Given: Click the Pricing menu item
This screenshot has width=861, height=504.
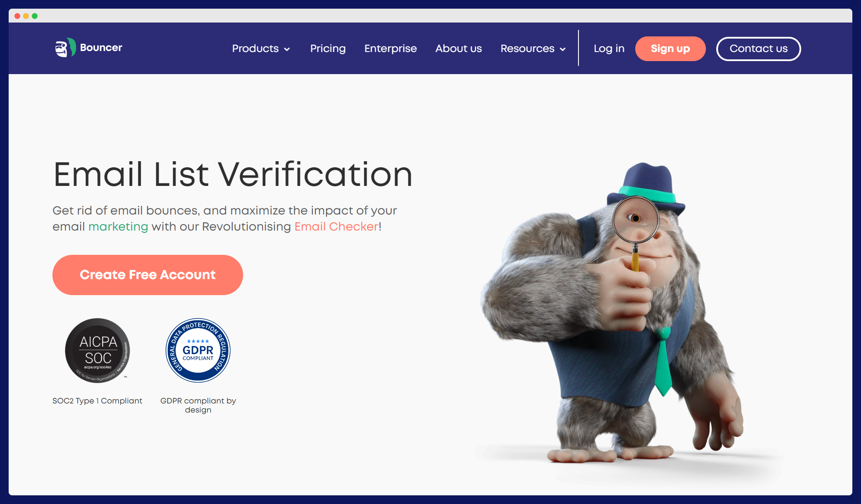Looking at the screenshot, I should (328, 49).
